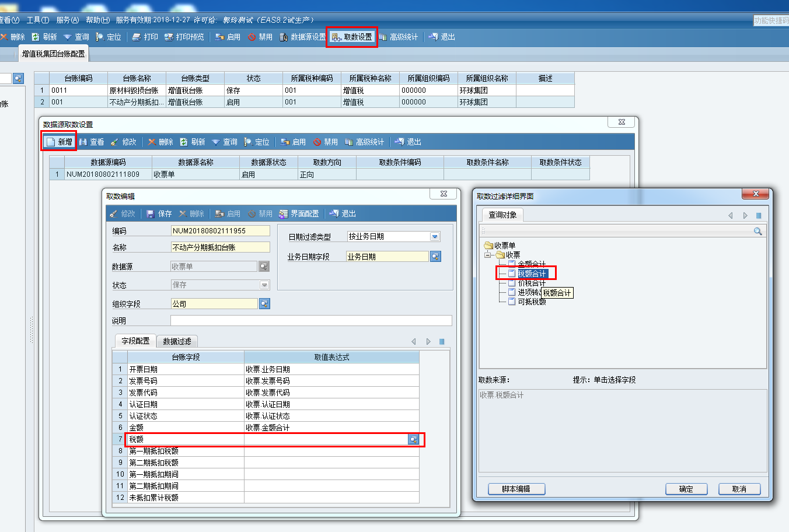Open 界面配置 in 取数编辑 toolbar
The height and width of the screenshot is (532, 789).
click(x=299, y=213)
